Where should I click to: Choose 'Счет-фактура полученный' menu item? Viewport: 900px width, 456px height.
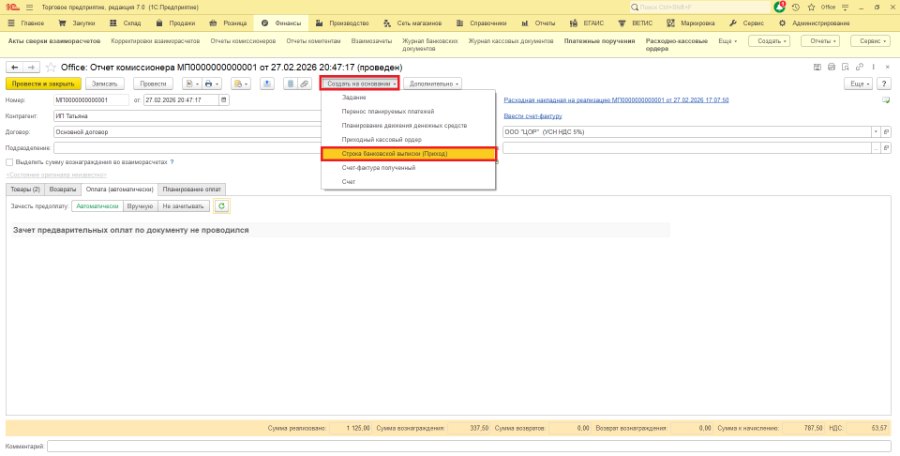coord(409,168)
